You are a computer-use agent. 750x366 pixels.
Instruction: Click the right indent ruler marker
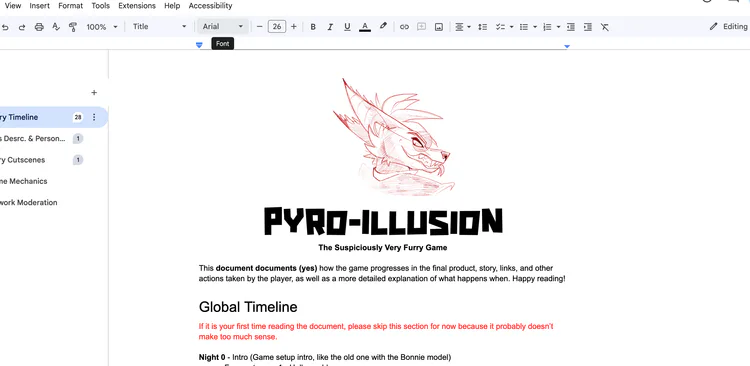coord(567,46)
